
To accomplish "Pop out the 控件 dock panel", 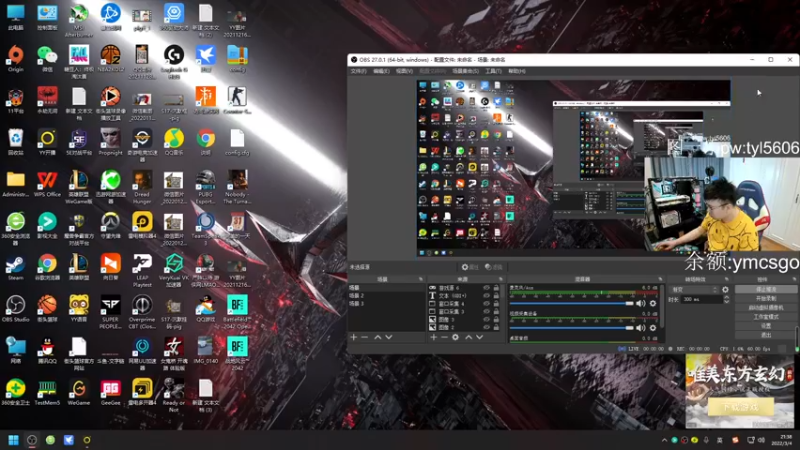I will [x=794, y=279].
